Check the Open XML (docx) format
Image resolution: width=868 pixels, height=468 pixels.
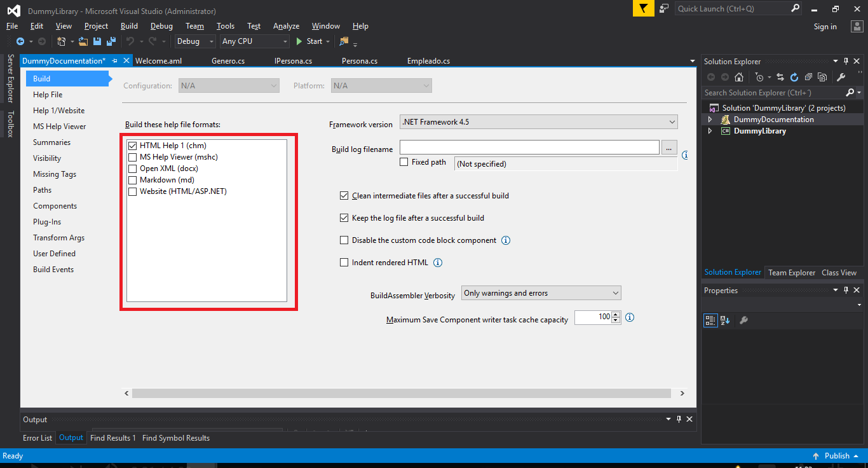tap(133, 169)
